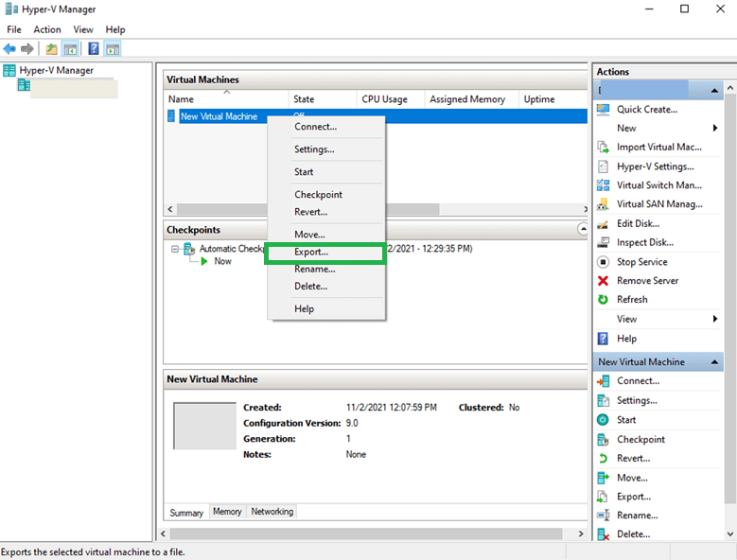Image resolution: width=737 pixels, height=560 pixels.
Task: Choose Export... in the context menu
Action: coord(325,253)
